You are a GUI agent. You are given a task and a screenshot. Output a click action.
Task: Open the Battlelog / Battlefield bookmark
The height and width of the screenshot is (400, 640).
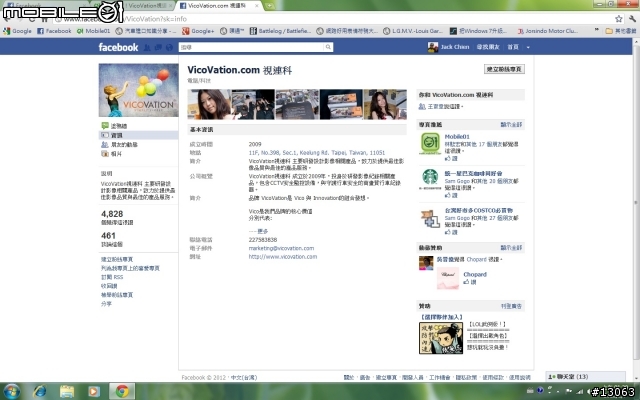(280, 31)
